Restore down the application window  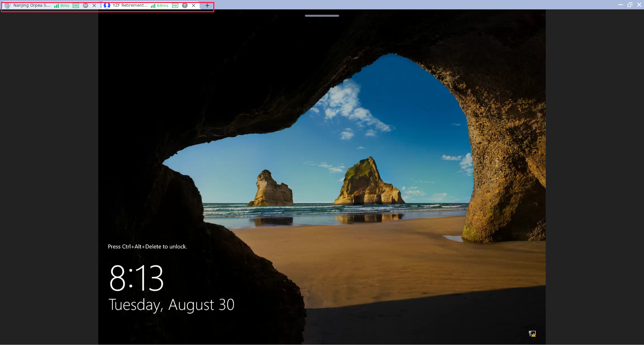pyautogui.click(x=630, y=5)
